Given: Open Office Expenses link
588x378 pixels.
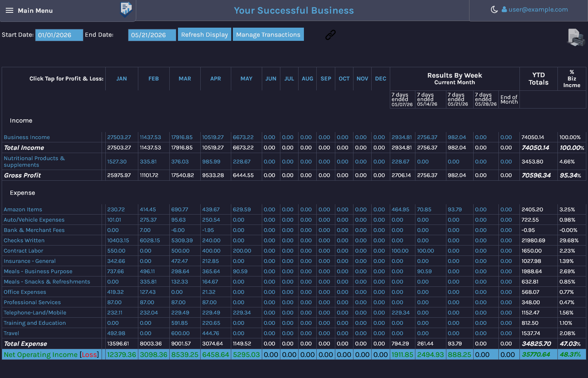Looking at the screenshot, I should pyautogui.click(x=25, y=292).
